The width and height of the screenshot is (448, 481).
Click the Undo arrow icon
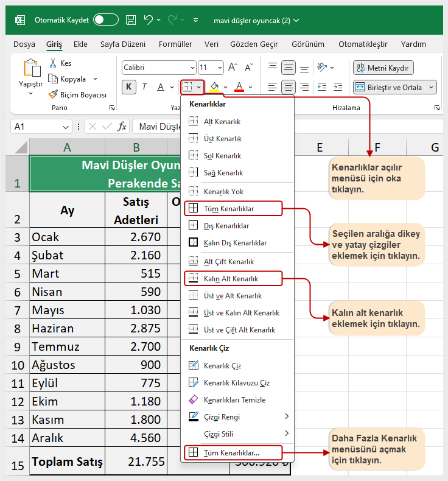[149, 20]
